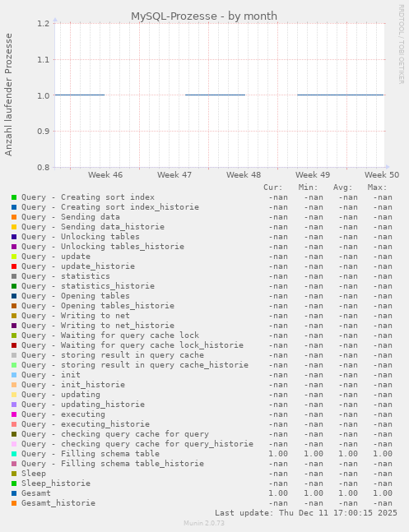This screenshot has height=532, width=409.
Task: Click the 'Query - Unlocking tables_historie' label
Action: (x=103, y=247)
